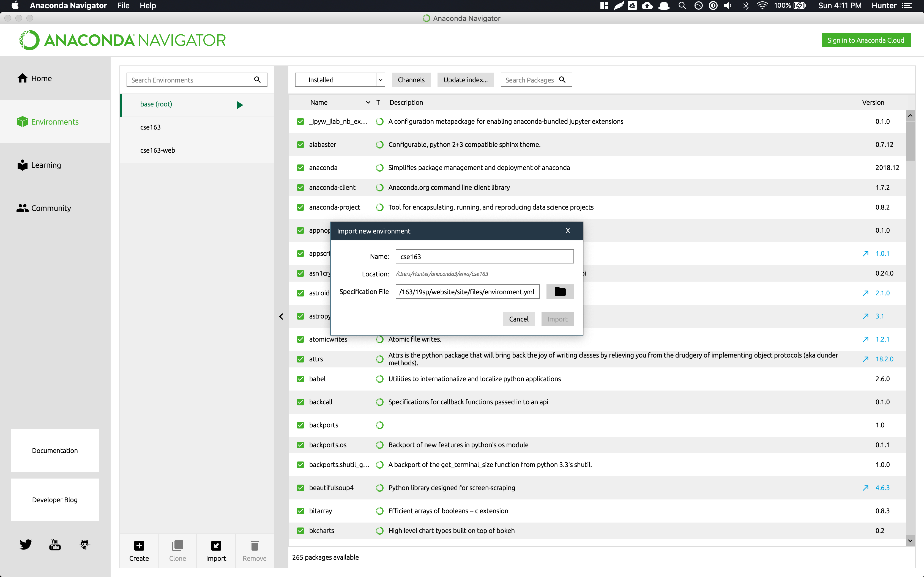Launch the base (root) environment play arrow
The width and height of the screenshot is (924, 577).
(x=240, y=105)
